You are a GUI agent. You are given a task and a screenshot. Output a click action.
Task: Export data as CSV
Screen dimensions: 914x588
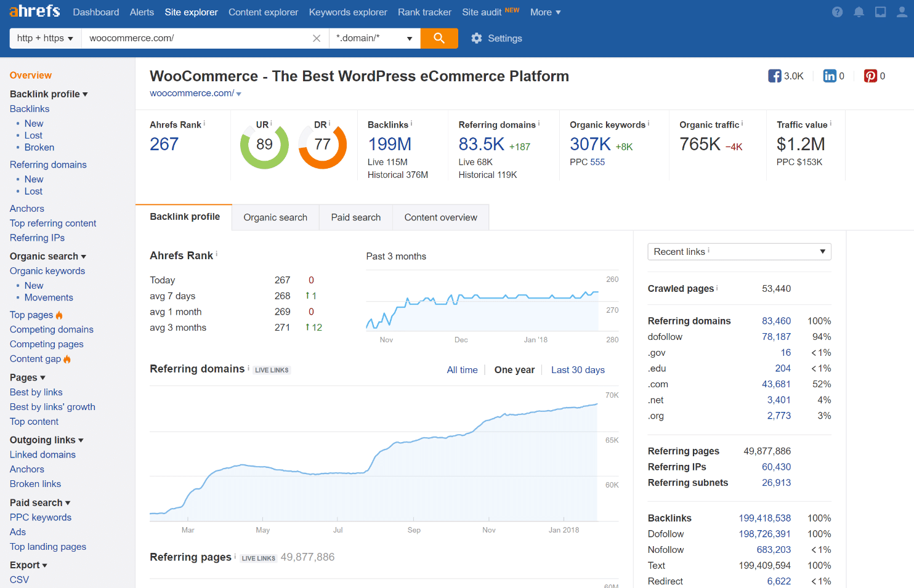coord(19,579)
